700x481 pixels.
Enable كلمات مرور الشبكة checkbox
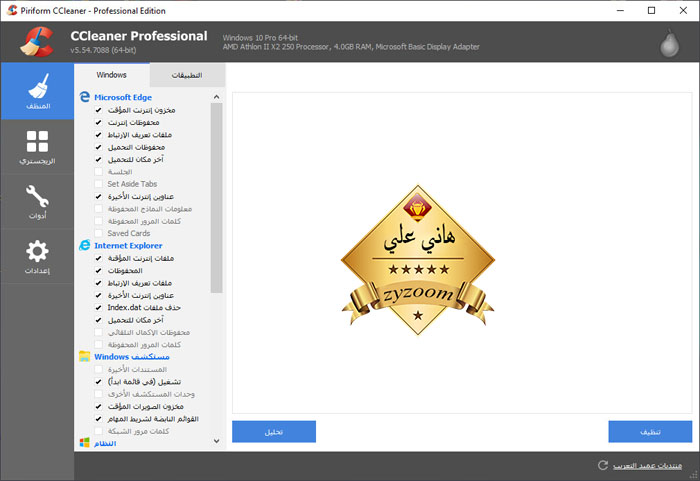tap(99, 431)
